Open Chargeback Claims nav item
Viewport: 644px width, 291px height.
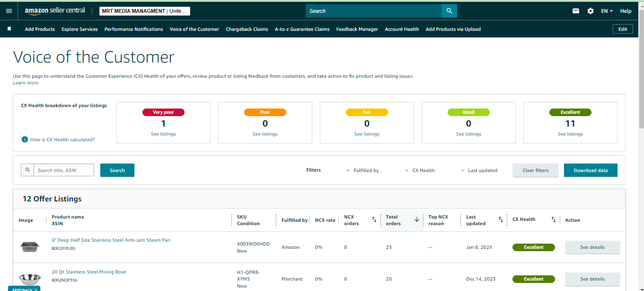(247, 29)
